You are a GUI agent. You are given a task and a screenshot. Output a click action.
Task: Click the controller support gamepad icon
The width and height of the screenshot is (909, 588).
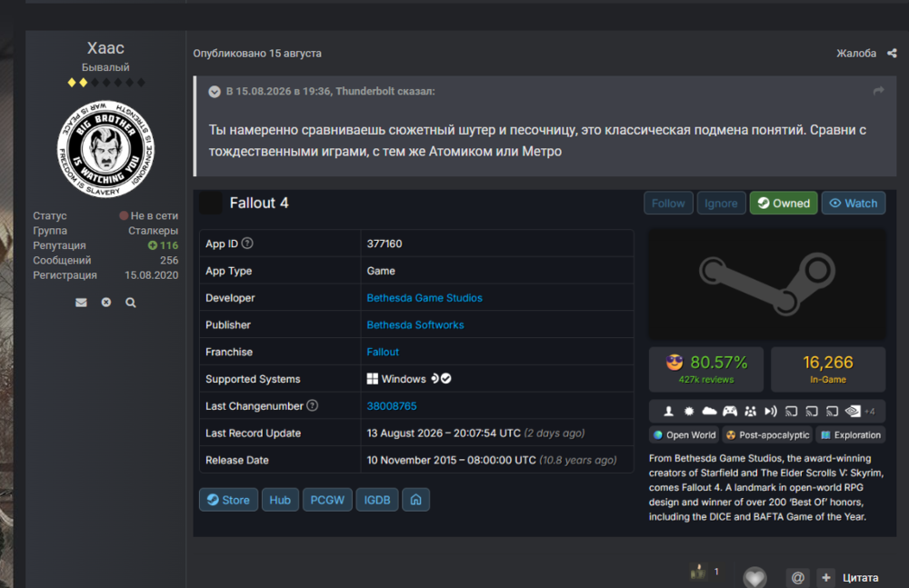click(730, 411)
